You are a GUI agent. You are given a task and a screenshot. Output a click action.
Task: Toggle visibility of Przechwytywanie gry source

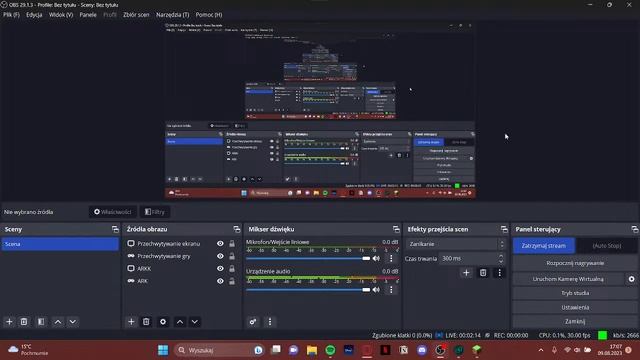pyautogui.click(x=220, y=256)
